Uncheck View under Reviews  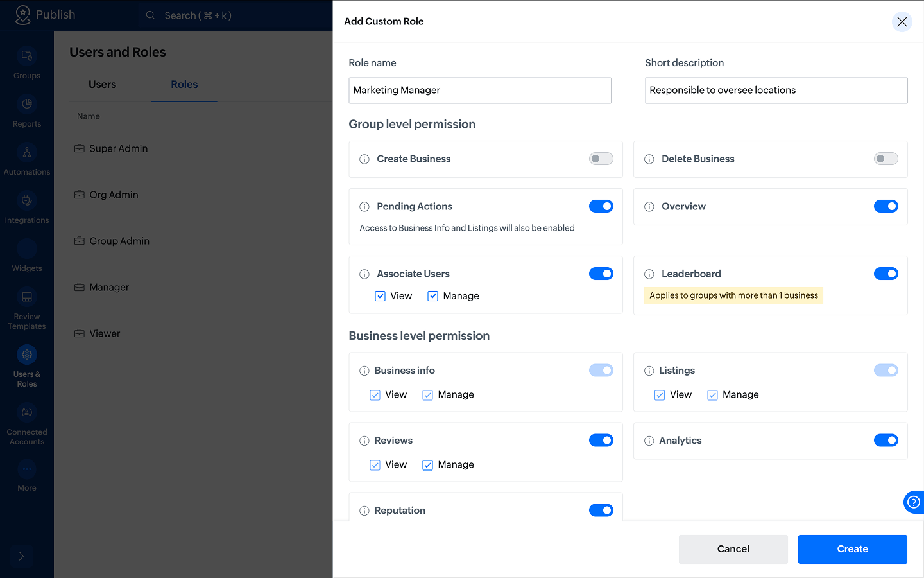coord(375,465)
